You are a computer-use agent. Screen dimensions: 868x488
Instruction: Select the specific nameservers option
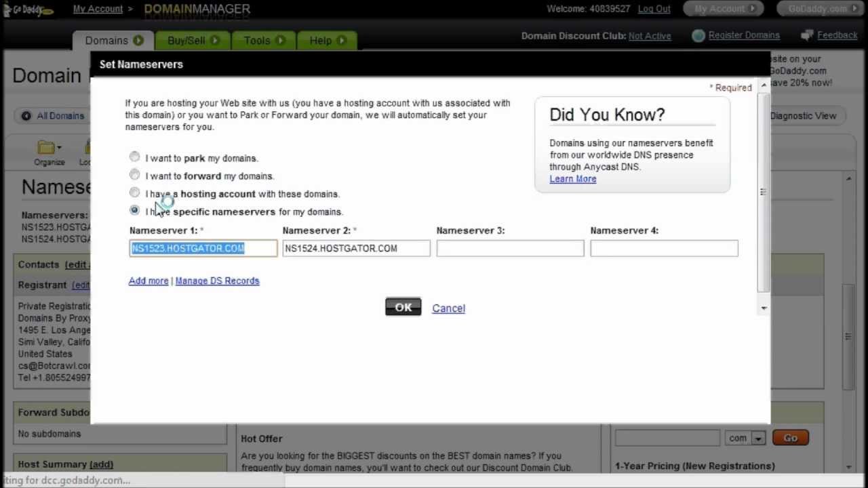tap(134, 211)
